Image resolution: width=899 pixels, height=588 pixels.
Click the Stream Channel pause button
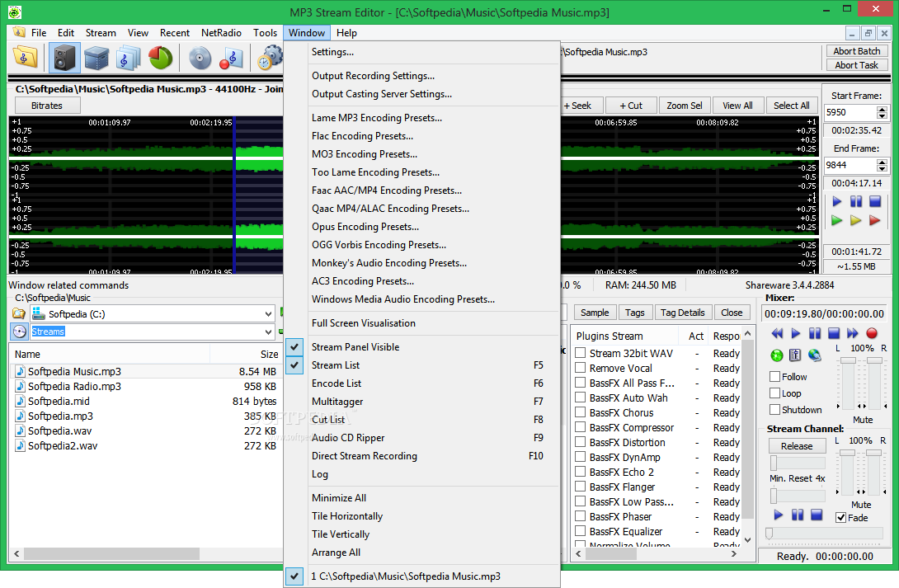click(798, 515)
